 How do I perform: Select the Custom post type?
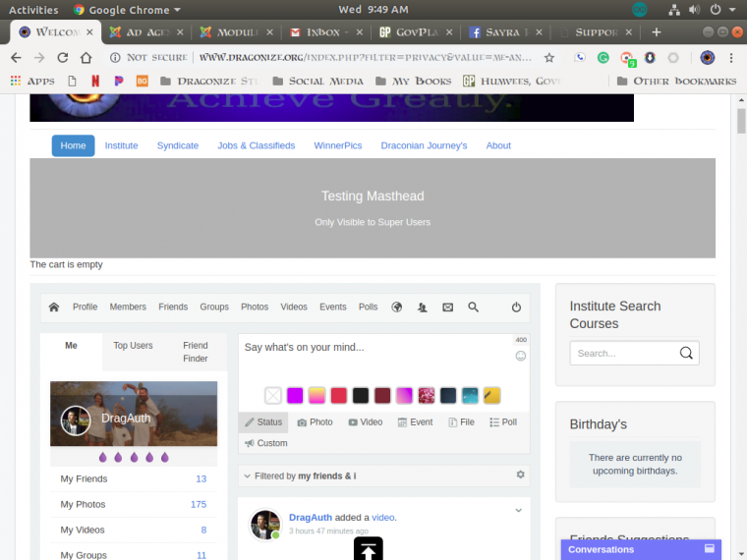(265, 443)
